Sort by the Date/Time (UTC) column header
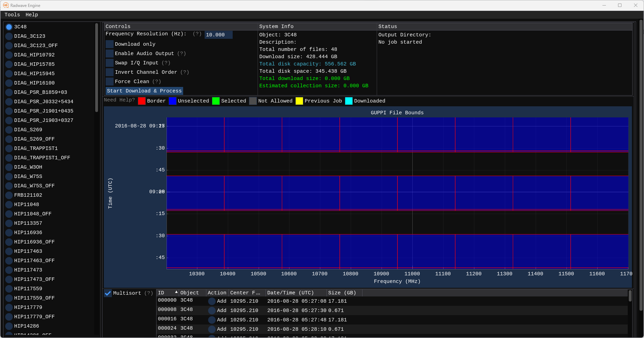This screenshot has width=644, height=338. [290, 293]
